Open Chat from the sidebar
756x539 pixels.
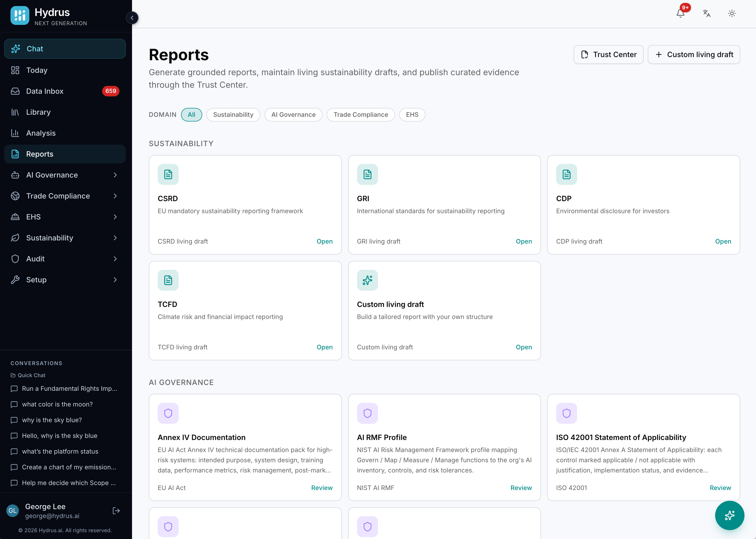(65, 49)
